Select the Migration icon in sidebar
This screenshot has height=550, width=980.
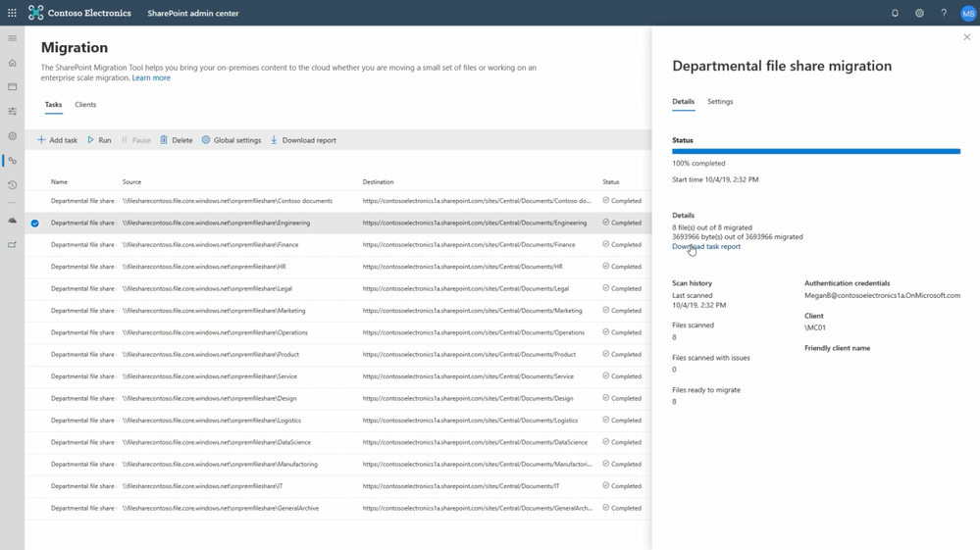point(12,161)
